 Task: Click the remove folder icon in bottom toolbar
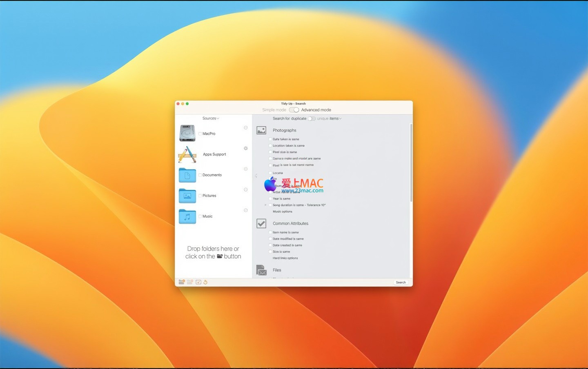pos(190,282)
